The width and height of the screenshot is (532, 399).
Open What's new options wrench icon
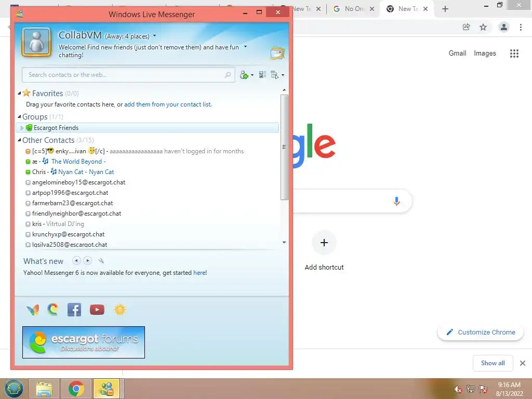click(101, 261)
